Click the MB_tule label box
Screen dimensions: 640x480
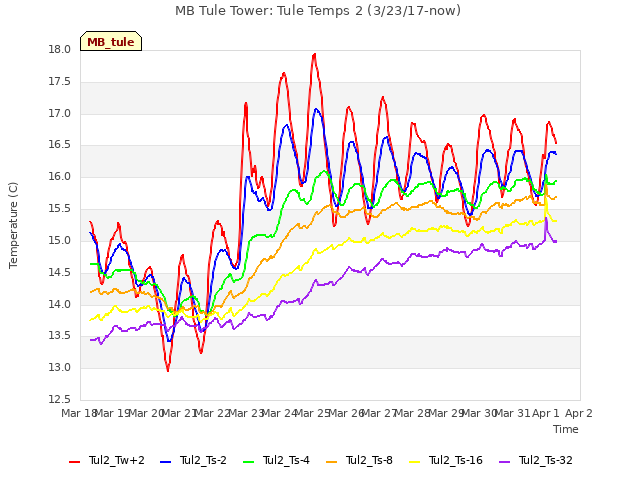click(x=111, y=41)
